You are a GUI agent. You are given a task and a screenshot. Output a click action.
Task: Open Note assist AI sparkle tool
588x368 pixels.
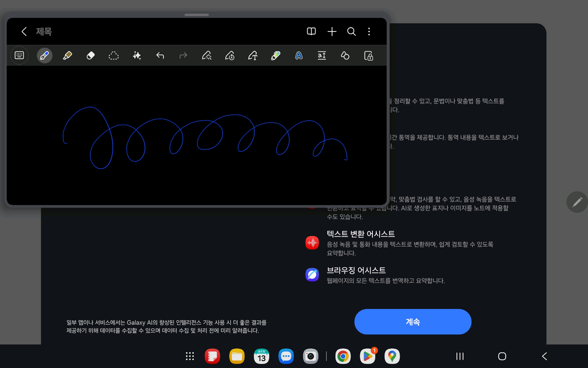pyautogui.click(x=137, y=55)
